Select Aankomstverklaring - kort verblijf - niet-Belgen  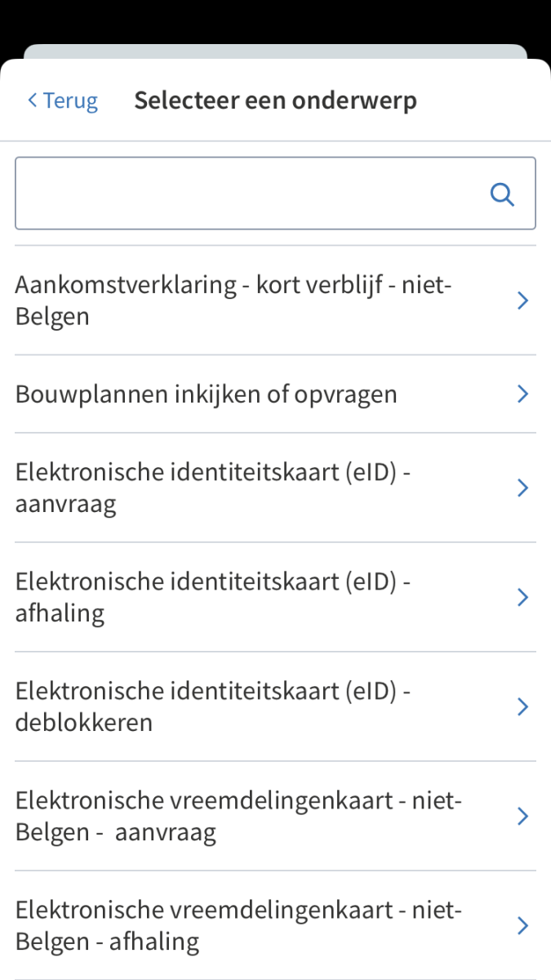tap(233, 301)
